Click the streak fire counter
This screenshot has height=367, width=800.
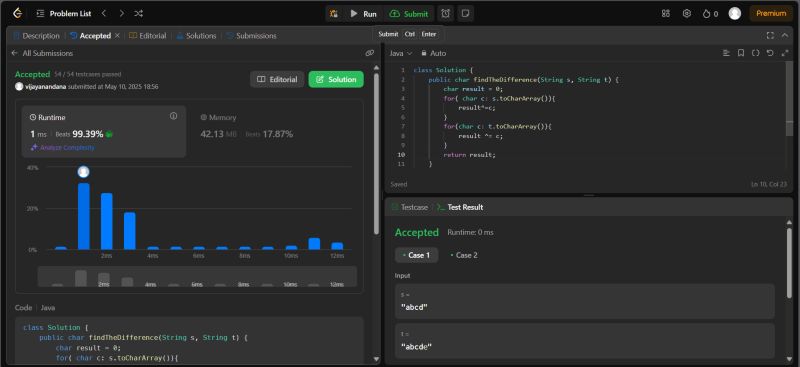point(710,14)
